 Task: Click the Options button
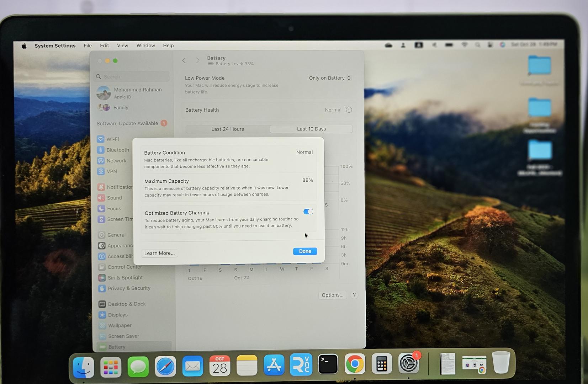(333, 295)
